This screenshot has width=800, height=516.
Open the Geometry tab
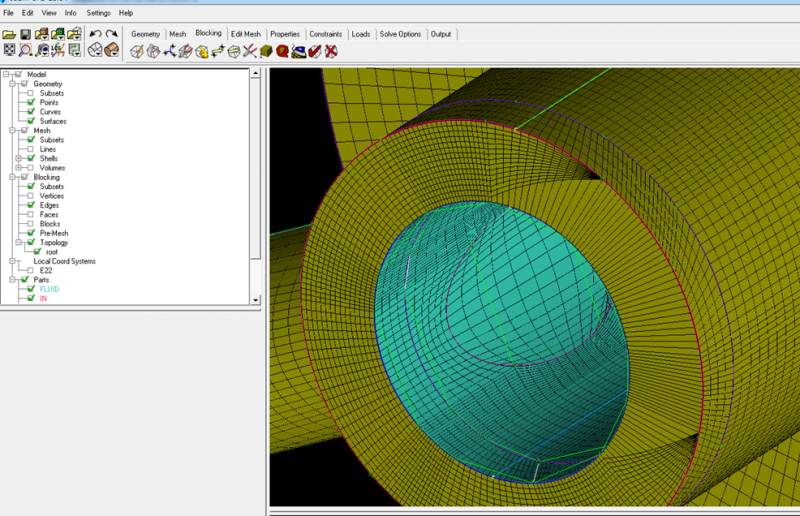point(146,34)
